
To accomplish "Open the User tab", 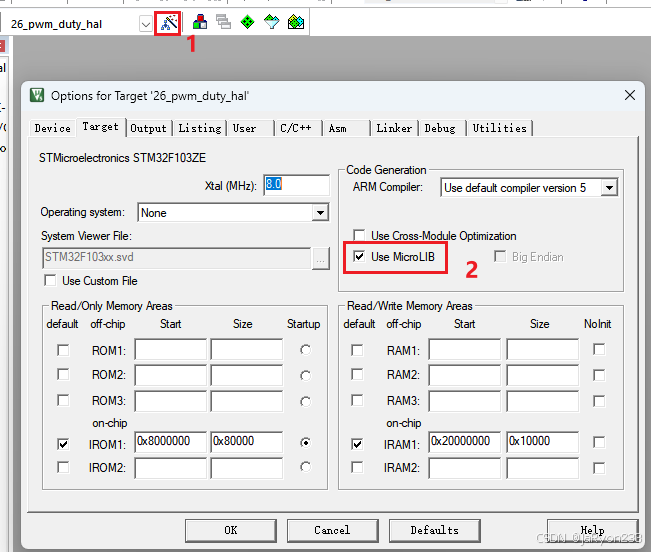I will [250, 128].
